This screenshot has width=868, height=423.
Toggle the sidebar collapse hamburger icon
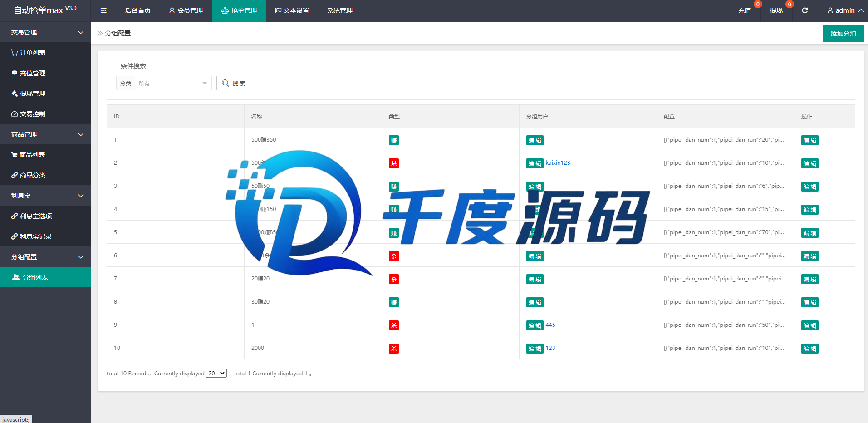(103, 10)
